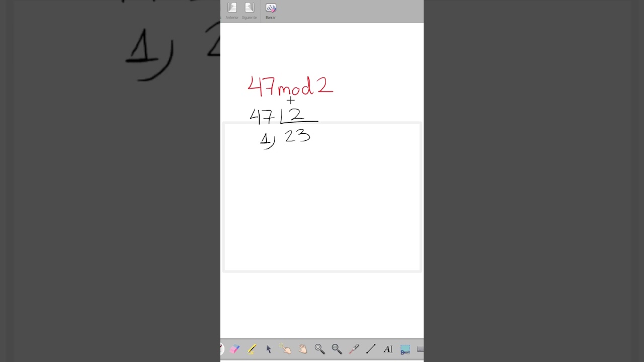Select the straight line drawing tool
The image size is (644, 362).
[371, 349]
